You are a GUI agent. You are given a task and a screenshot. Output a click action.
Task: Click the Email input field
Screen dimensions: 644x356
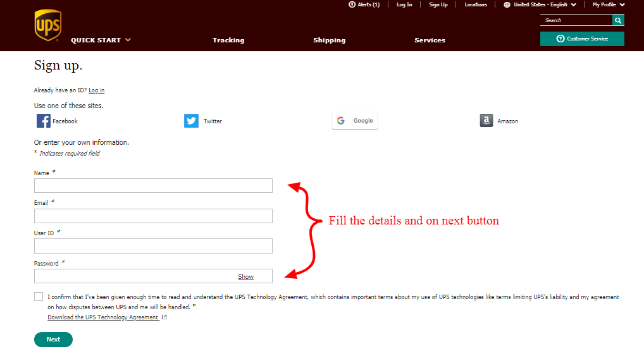pyautogui.click(x=153, y=216)
